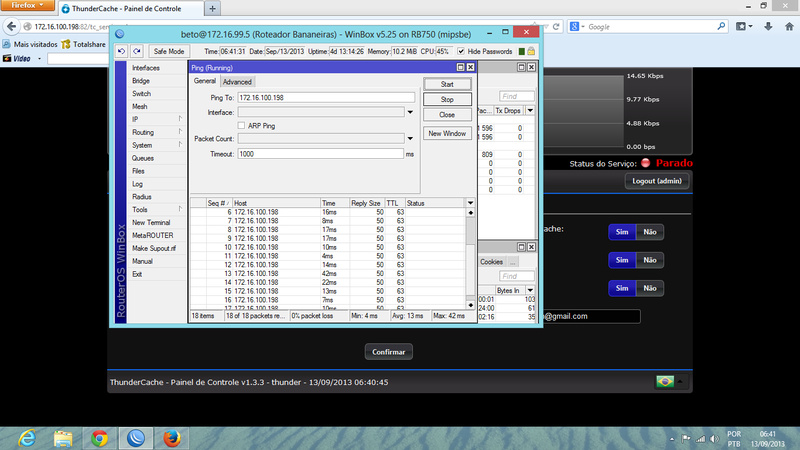Toggle the Hide Passwords checkbox

461,51
